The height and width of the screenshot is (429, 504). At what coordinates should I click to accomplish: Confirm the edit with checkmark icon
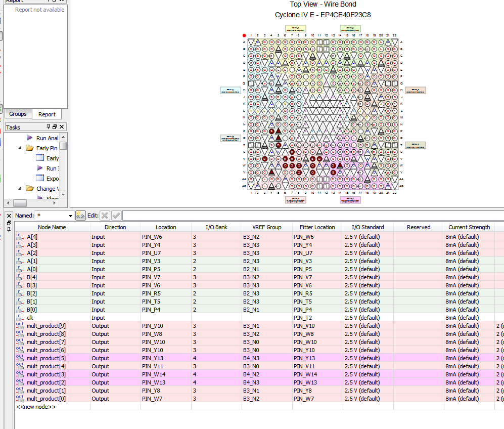pyautogui.click(x=116, y=216)
